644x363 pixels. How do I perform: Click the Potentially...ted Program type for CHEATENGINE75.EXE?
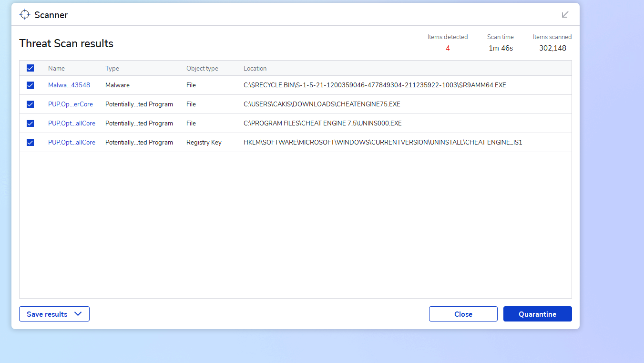139,104
